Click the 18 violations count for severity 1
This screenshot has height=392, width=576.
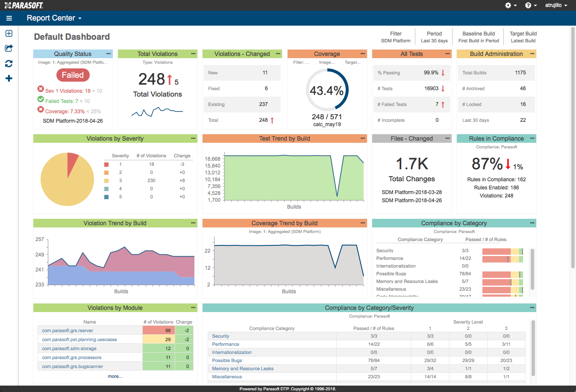151,164
